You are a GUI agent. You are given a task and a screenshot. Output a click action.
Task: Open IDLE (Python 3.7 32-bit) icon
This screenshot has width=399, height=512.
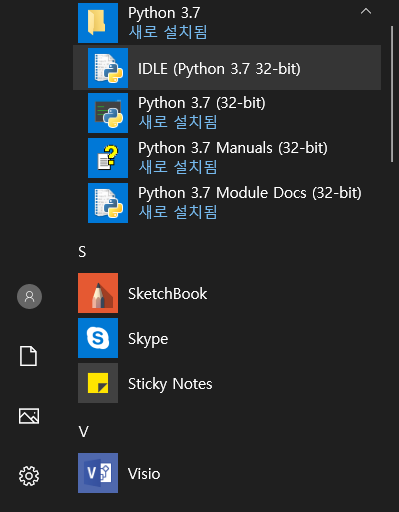click(108, 68)
